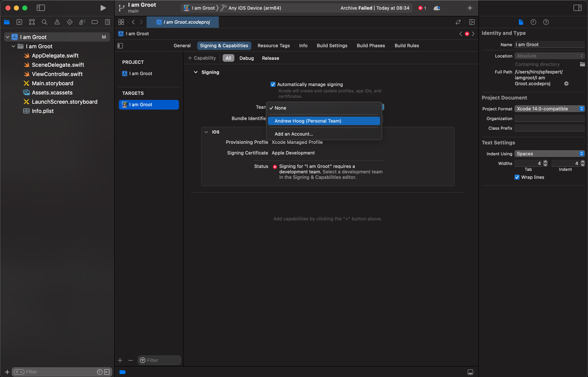The image size is (588, 377).
Task: Open the Breakpoint navigator icon
Action: tap(95, 22)
